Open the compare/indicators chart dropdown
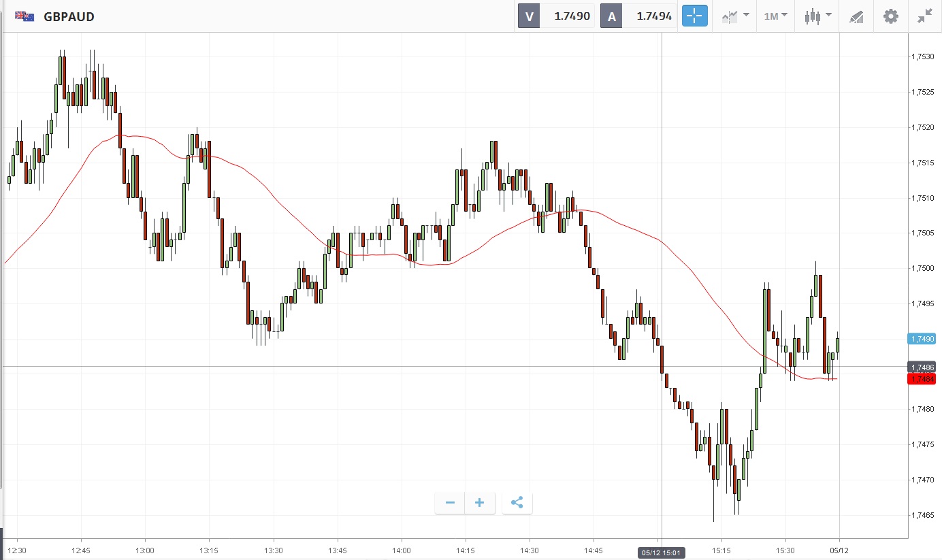The height and width of the screenshot is (560, 942). 735,16
